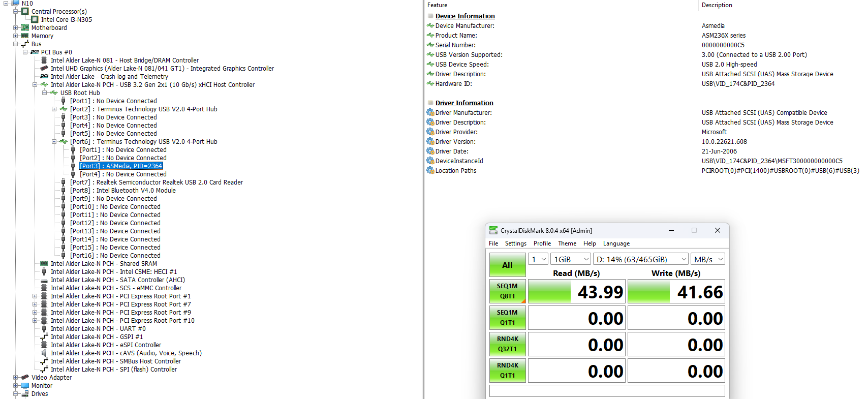Click the 41.66 sequential write result
Screen dimensions: 868x399
click(676, 292)
